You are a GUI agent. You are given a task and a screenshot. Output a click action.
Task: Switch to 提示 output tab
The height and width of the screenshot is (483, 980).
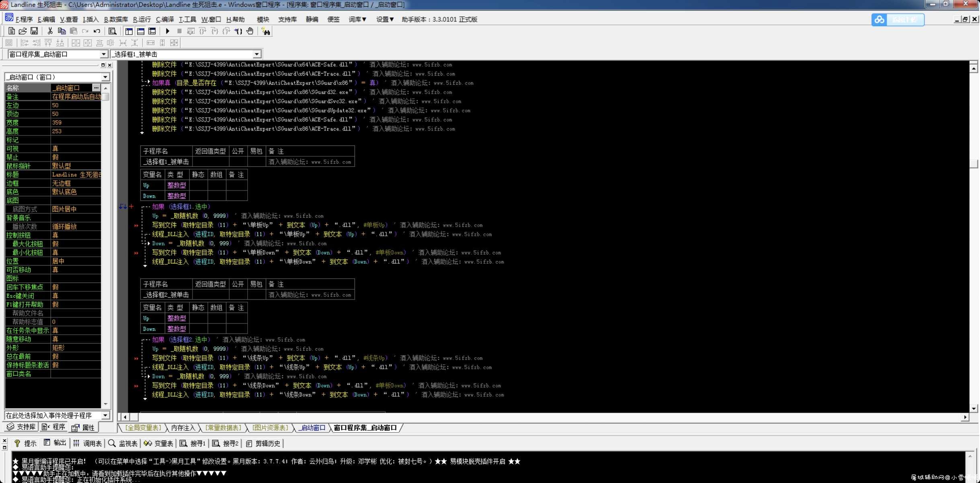click(26, 443)
